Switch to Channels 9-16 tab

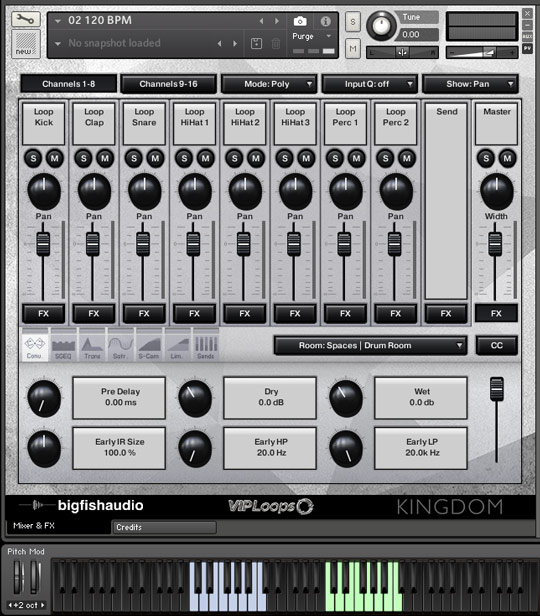click(x=168, y=84)
